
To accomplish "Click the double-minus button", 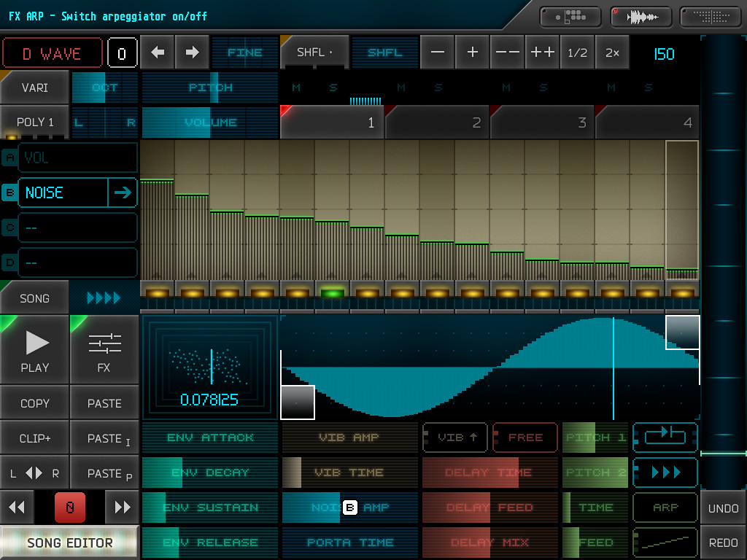I will [508, 52].
